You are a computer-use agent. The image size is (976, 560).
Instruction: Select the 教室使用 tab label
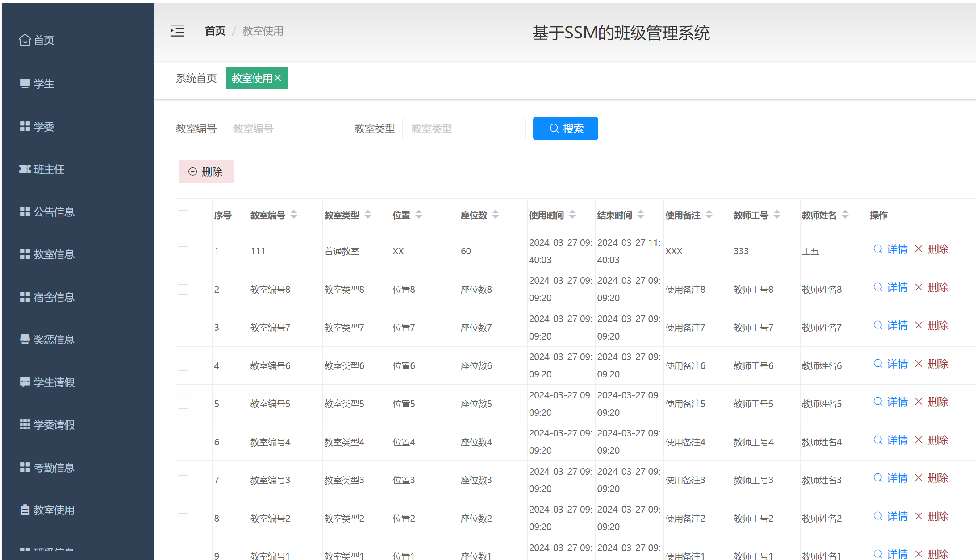point(252,78)
